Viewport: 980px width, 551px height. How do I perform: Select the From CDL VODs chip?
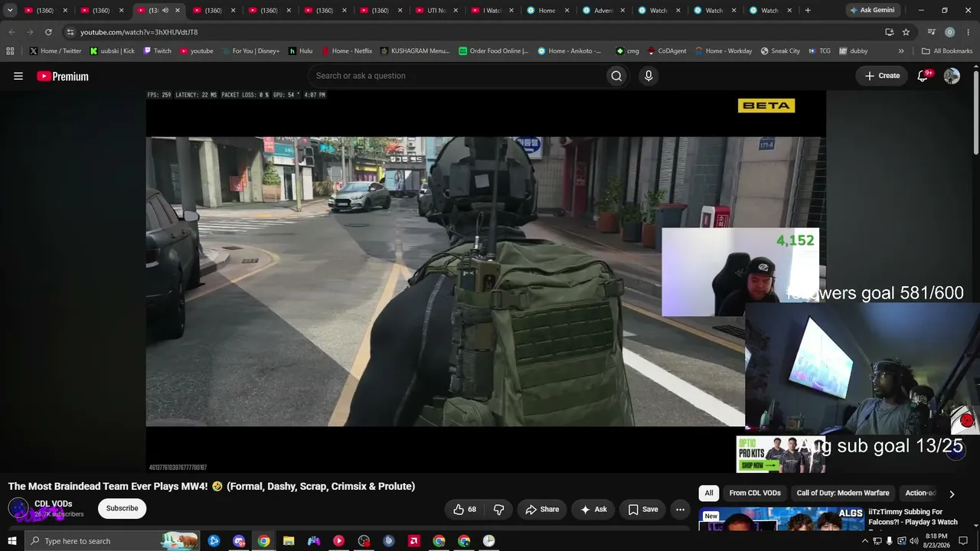[755, 494]
